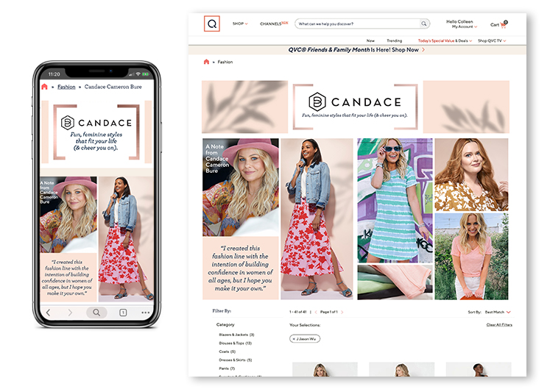This screenshot has height=392, width=550.
Task: Tap the pink hat portrait tile on phone
Action: [68, 215]
